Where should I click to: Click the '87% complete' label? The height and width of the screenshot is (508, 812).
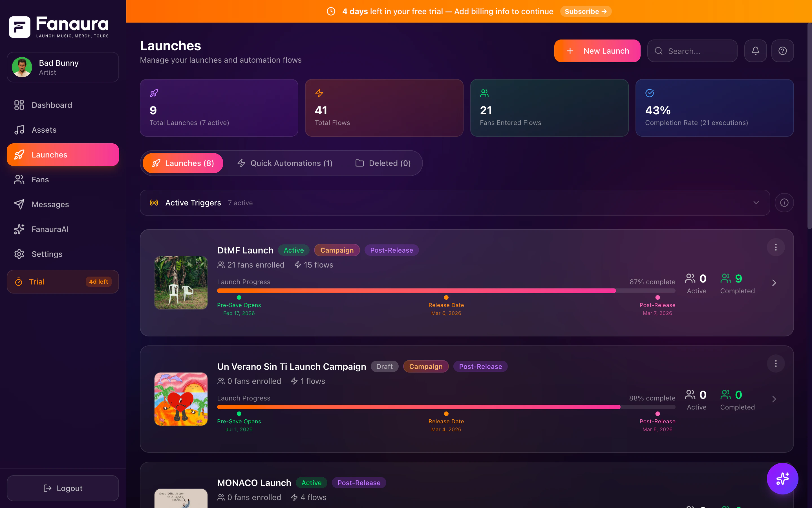652,282
